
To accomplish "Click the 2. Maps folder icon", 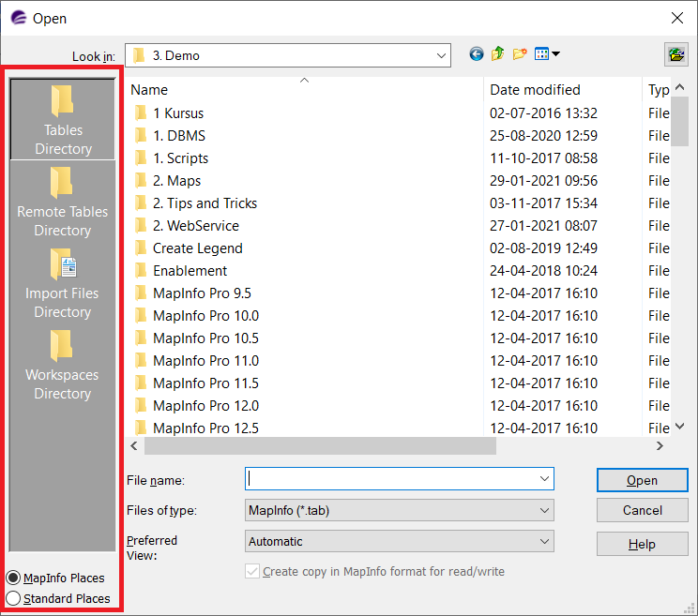I will 141,181.
